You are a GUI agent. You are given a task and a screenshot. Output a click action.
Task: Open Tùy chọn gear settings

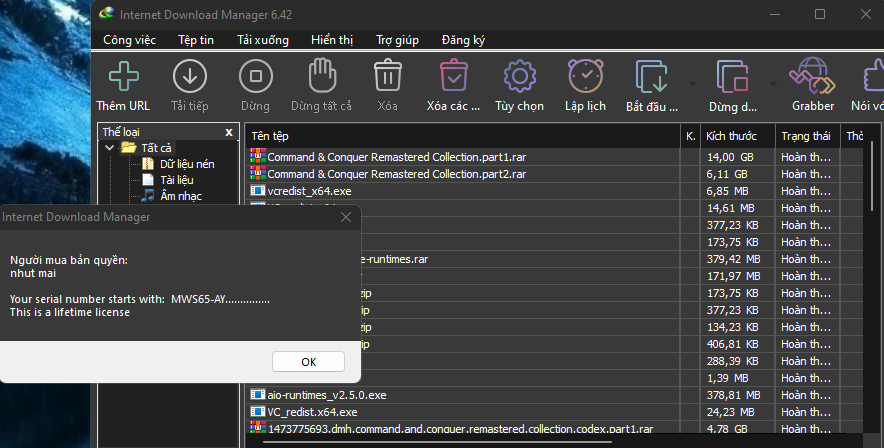pos(519,76)
